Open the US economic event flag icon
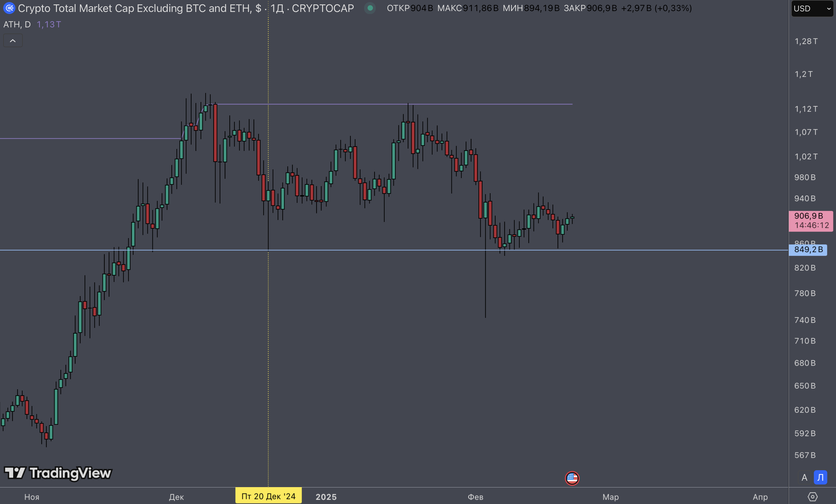The image size is (836, 504). pyautogui.click(x=572, y=478)
